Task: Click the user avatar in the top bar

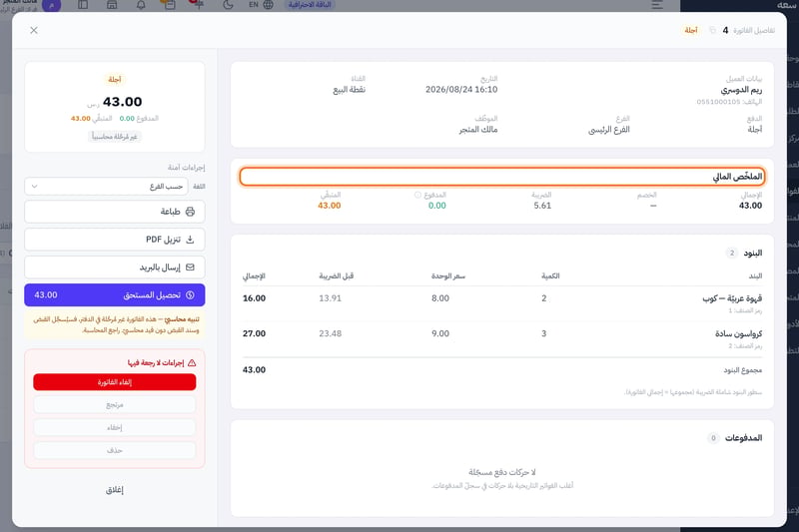Action: point(52,5)
